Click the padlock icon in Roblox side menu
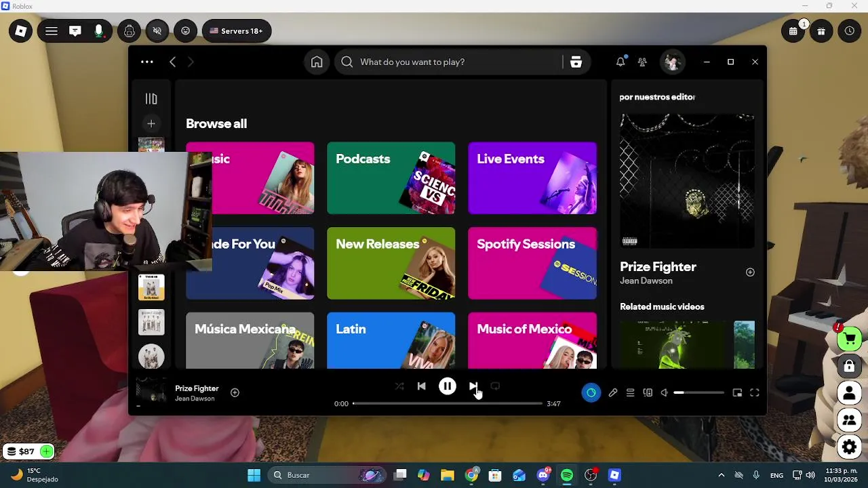868x488 pixels. [849, 366]
